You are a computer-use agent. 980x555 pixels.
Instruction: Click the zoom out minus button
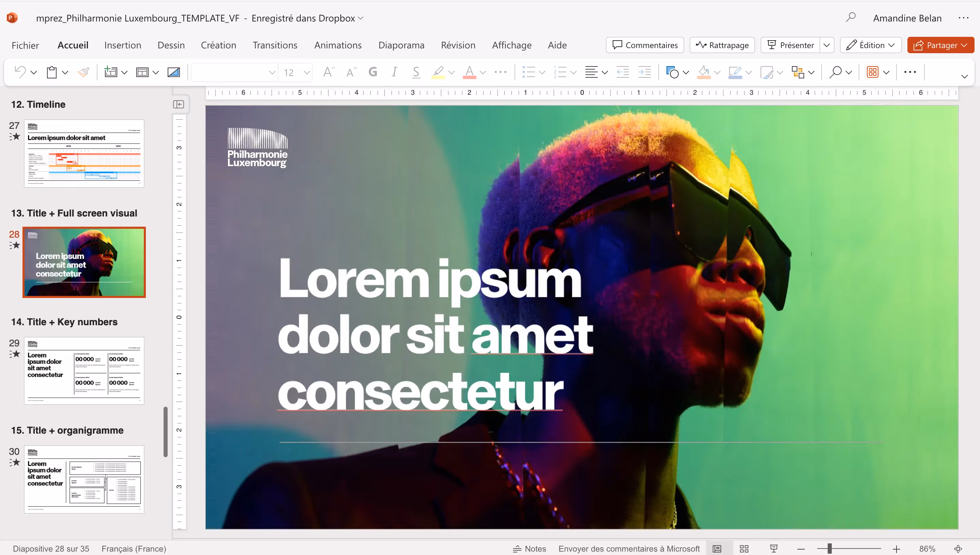pos(801,549)
